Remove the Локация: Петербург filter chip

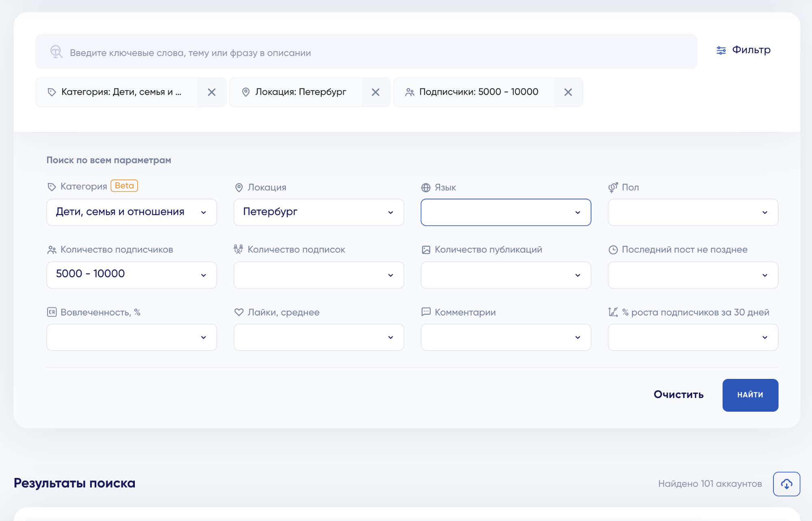tap(376, 92)
